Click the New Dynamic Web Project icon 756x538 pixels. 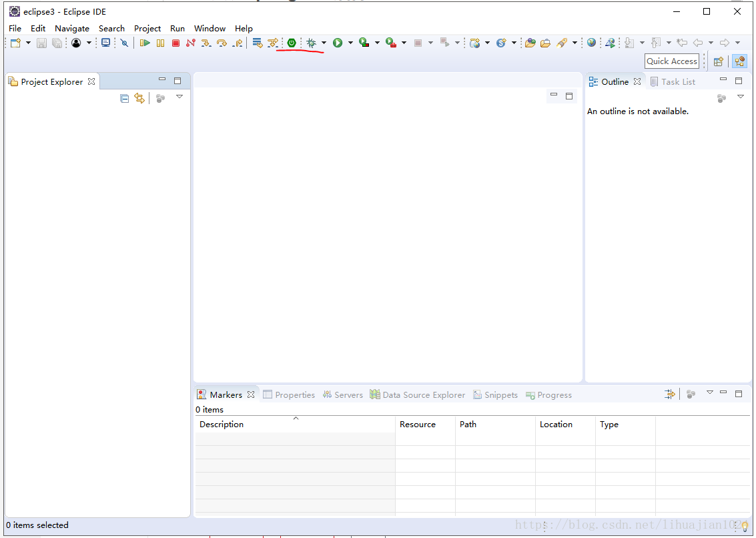[475, 43]
